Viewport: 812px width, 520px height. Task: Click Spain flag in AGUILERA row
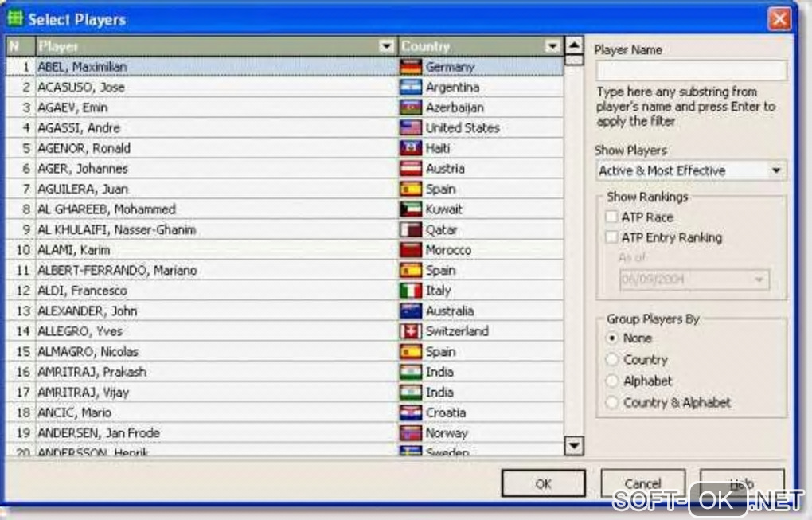point(411,189)
